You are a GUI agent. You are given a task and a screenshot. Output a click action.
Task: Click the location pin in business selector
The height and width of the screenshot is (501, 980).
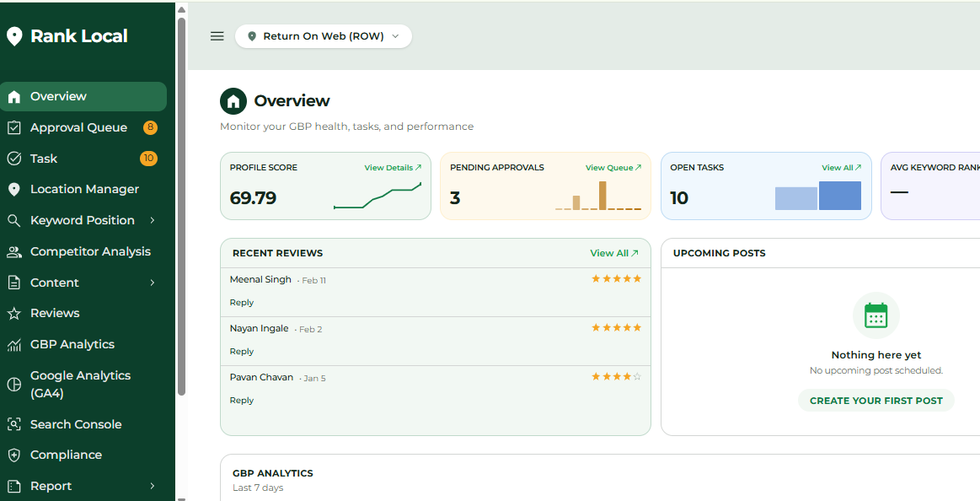point(252,36)
